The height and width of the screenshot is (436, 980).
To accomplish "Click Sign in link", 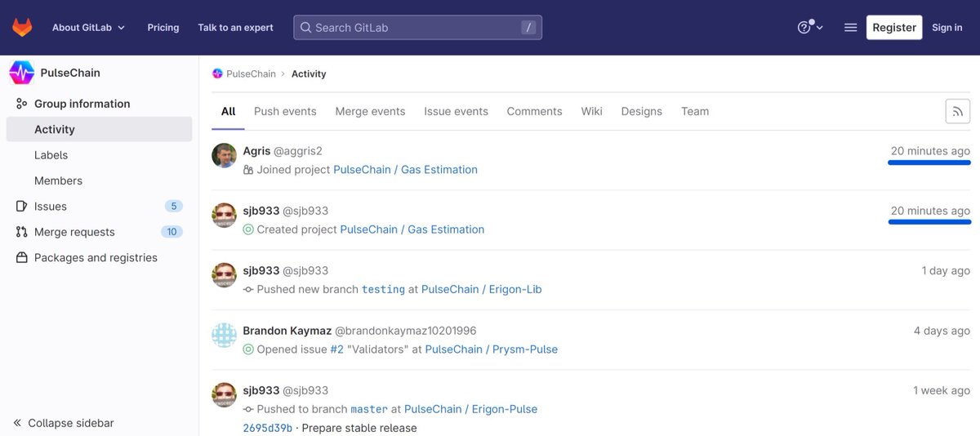I will click(x=947, y=27).
